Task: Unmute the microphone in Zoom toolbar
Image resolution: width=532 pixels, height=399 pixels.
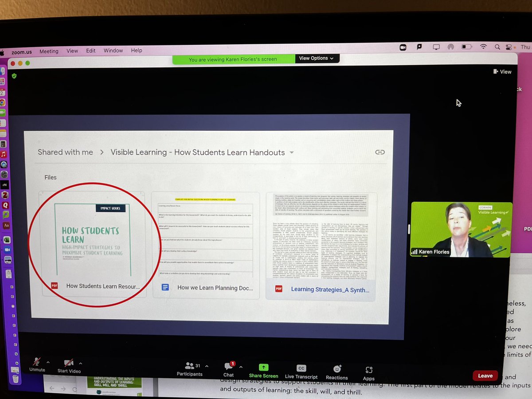Action: click(x=37, y=365)
